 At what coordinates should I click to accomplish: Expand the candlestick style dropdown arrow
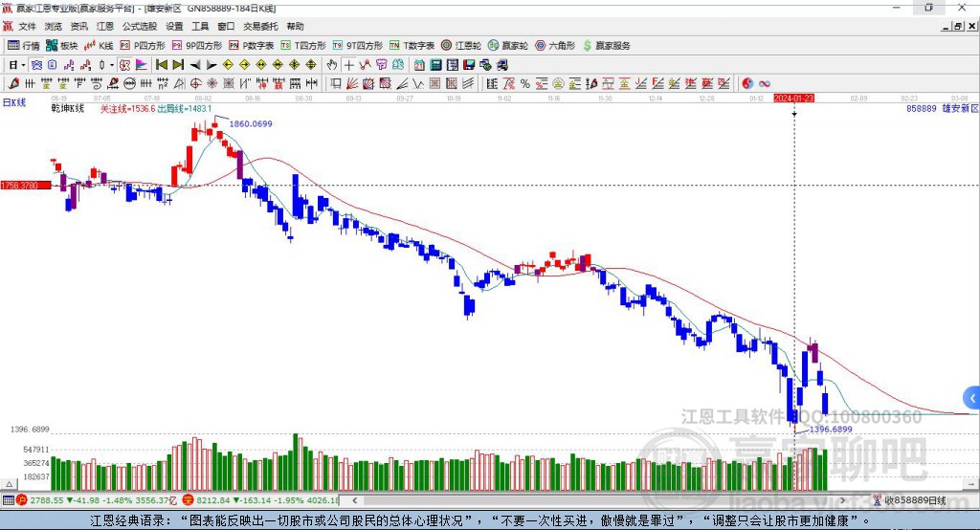pos(112,65)
